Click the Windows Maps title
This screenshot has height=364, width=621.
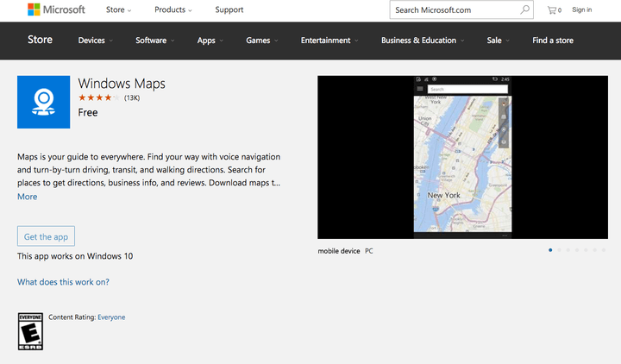coord(122,84)
